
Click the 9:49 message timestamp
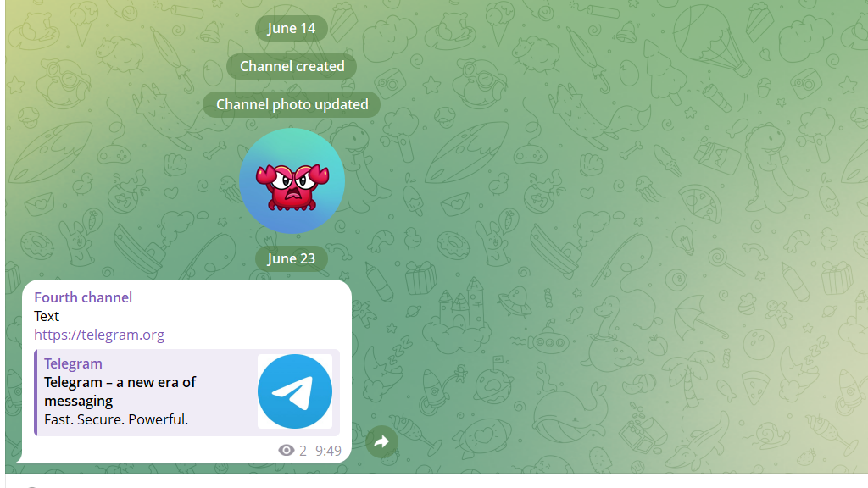pos(328,451)
